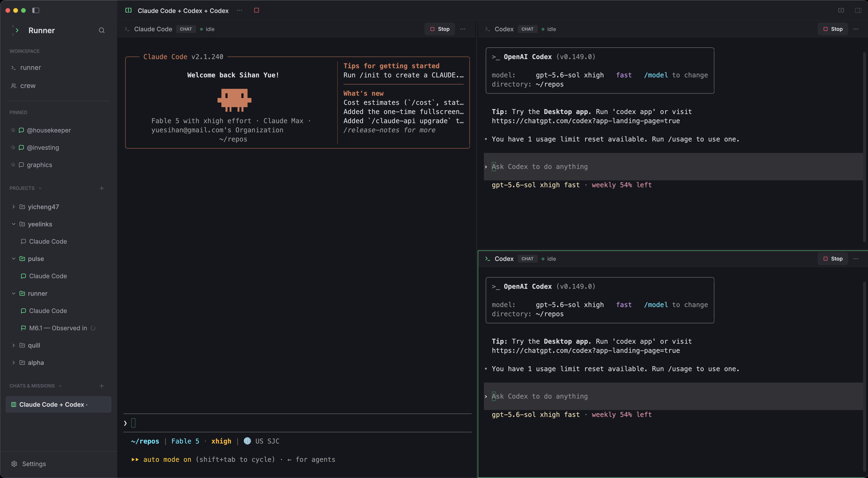This screenshot has width=868, height=478.
Task: Select the Claude Code + Codex chat entry
Action: 58,404
